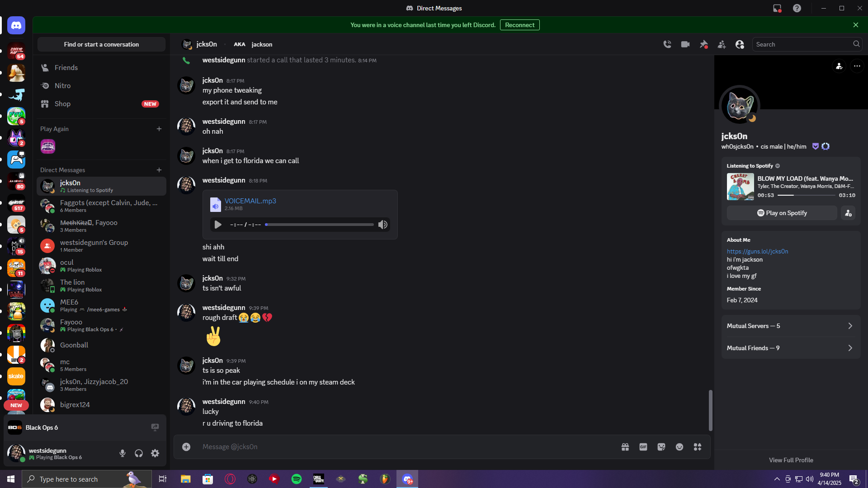Start a video call
Viewport: 868px width, 488px height.
[685, 44]
